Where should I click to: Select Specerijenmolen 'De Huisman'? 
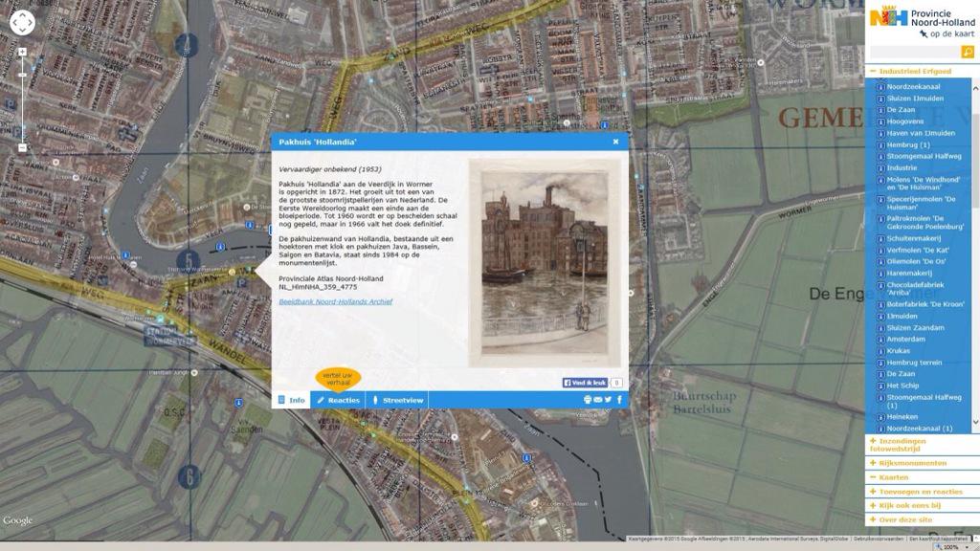tap(922, 203)
